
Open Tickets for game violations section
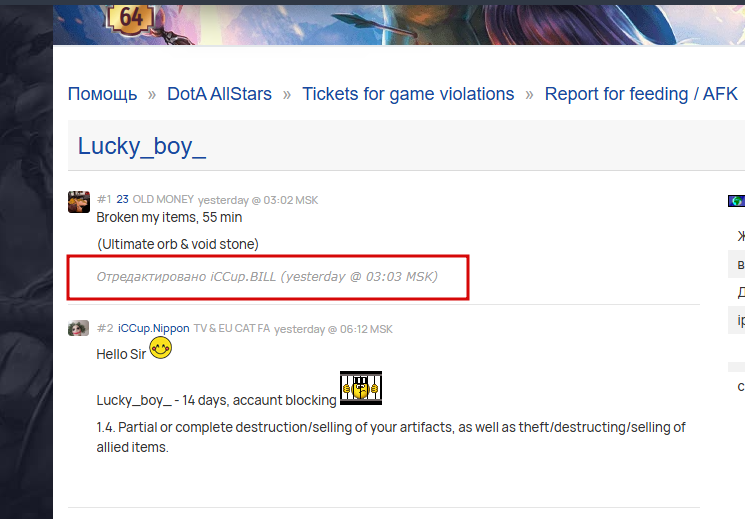(x=408, y=94)
